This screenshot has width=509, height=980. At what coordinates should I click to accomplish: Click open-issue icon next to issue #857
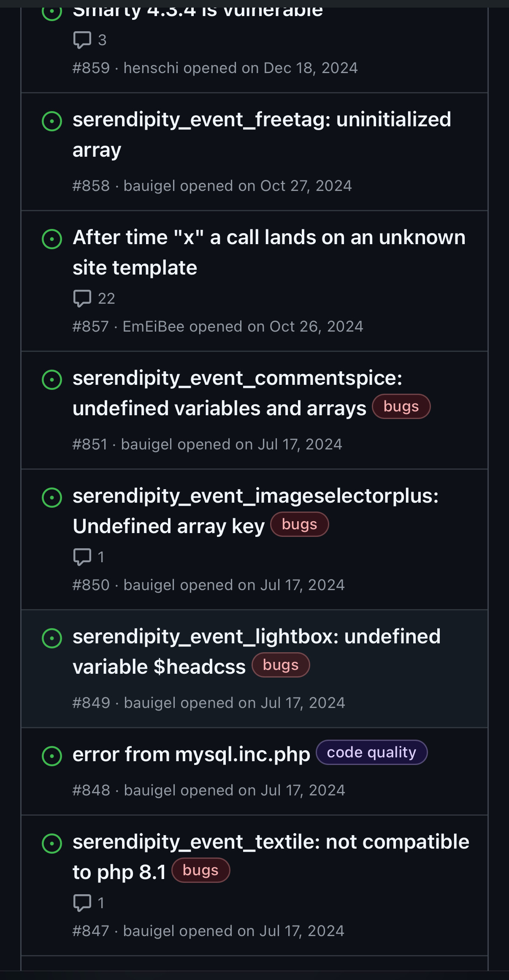[x=52, y=239]
